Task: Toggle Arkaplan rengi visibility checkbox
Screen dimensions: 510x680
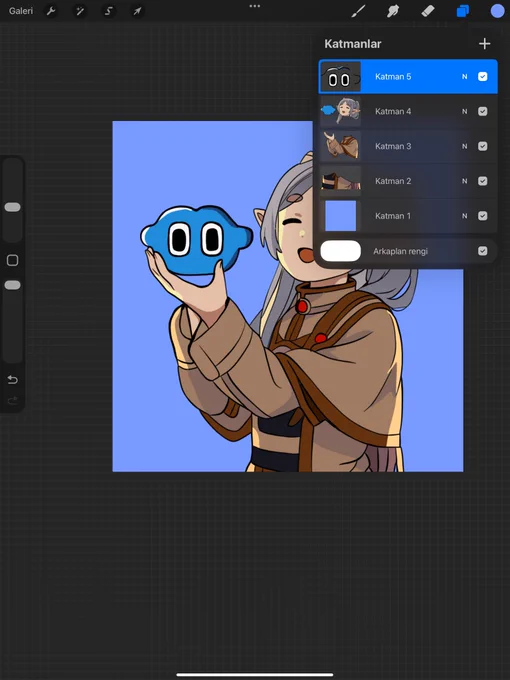Action: (x=483, y=251)
